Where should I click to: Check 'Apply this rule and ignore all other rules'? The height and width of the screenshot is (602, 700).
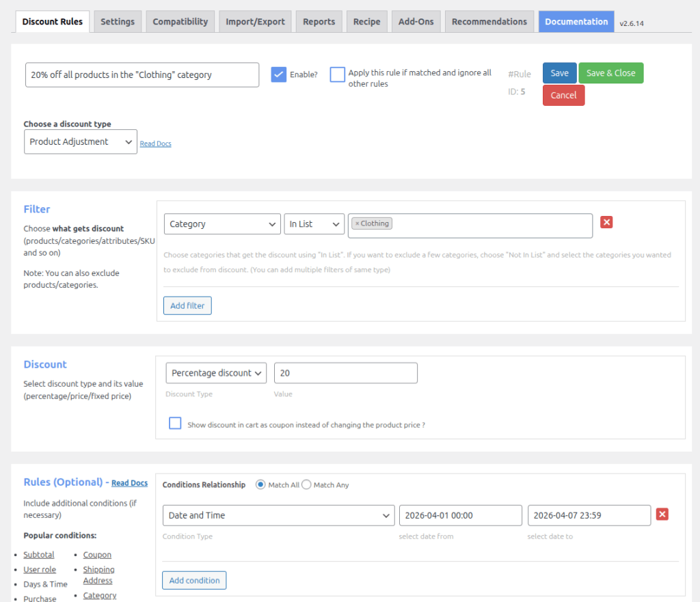pyautogui.click(x=337, y=75)
